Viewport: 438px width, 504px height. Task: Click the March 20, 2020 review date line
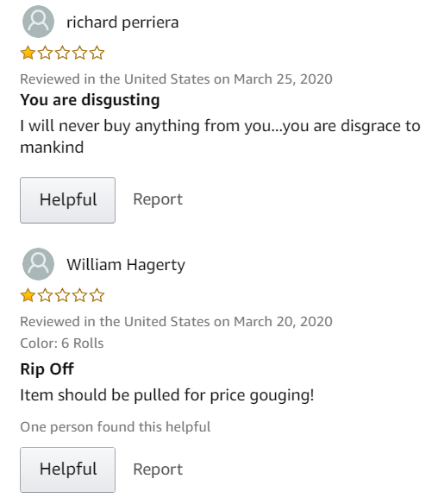176,321
